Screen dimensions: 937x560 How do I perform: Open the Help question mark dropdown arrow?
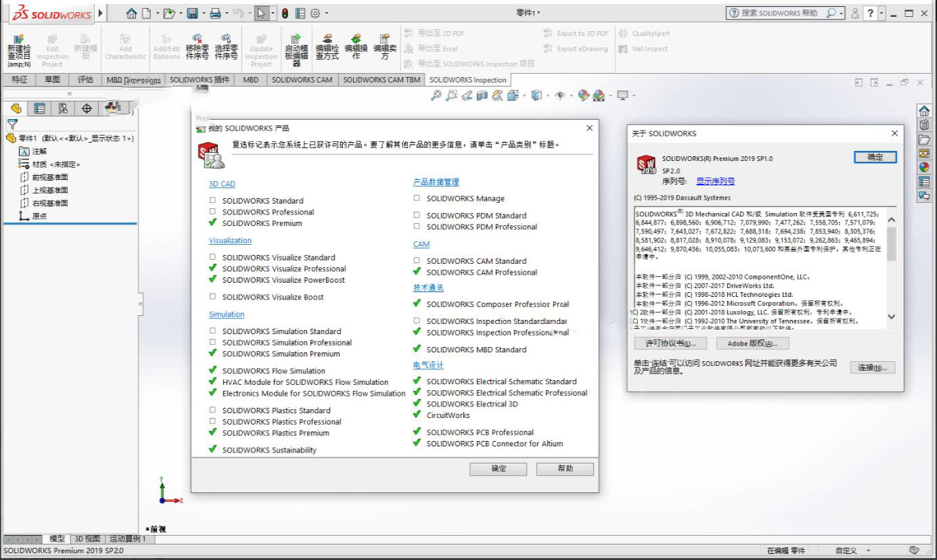click(x=882, y=13)
